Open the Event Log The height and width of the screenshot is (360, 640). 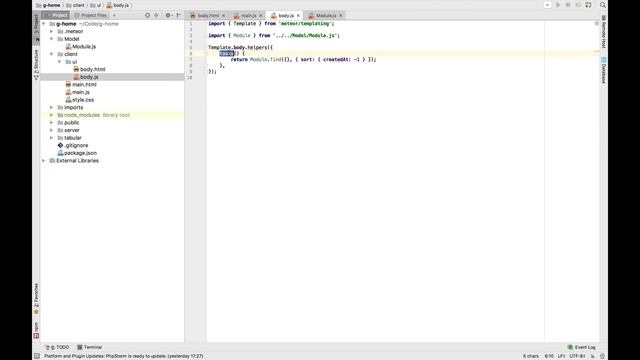[581, 347]
